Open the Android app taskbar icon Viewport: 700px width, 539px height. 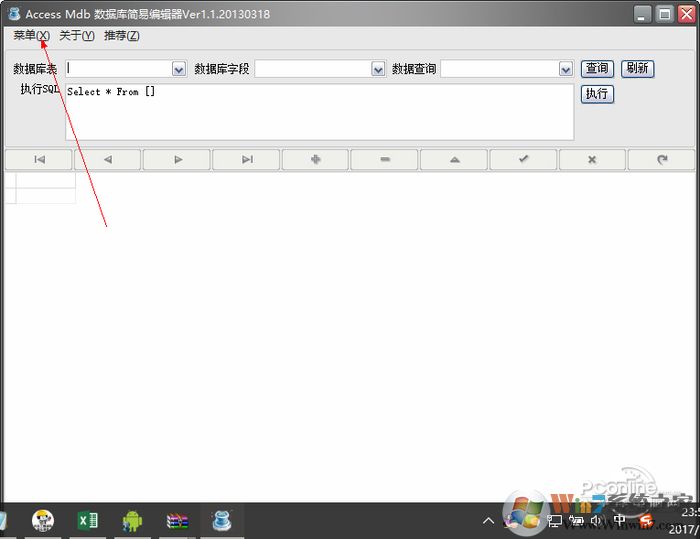pos(132,521)
